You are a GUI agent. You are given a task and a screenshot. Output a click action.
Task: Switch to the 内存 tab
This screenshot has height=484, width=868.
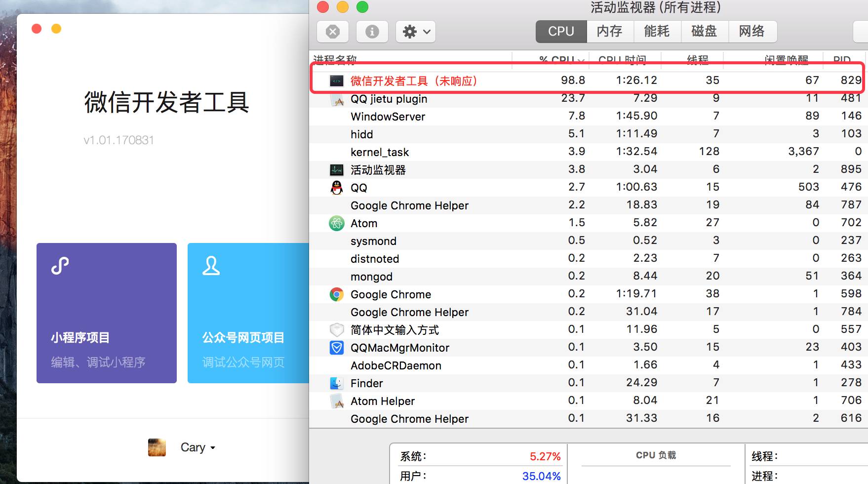coord(610,32)
